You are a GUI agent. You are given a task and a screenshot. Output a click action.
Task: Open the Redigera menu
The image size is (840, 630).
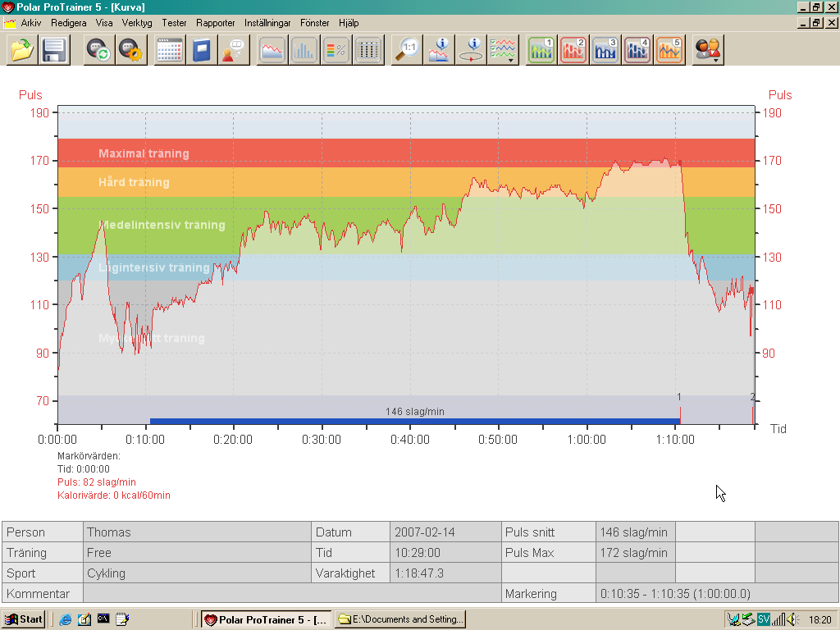point(69,23)
